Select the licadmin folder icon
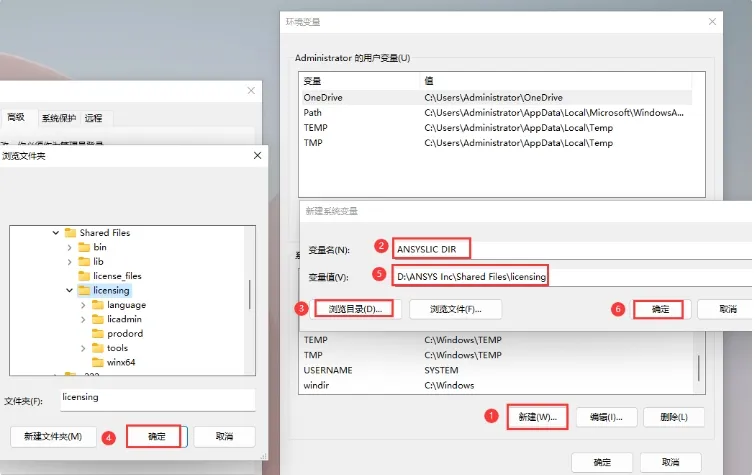This screenshot has width=756, height=475. tap(98, 319)
